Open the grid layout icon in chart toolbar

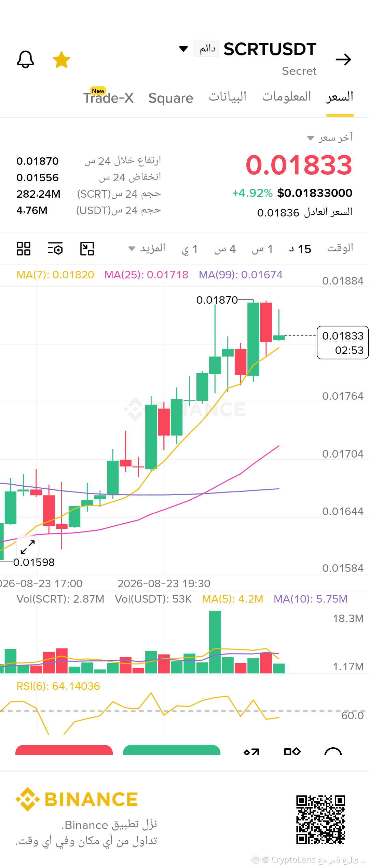point(24,249)
